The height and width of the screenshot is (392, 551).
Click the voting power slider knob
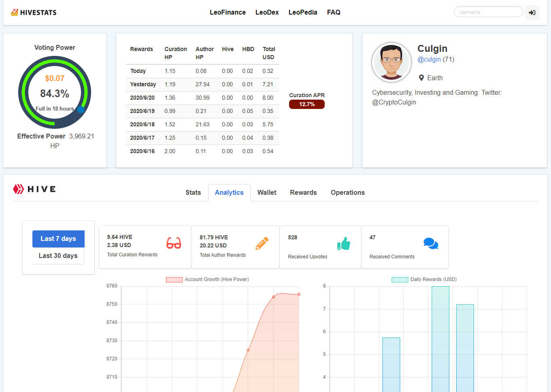pos(81,109)
